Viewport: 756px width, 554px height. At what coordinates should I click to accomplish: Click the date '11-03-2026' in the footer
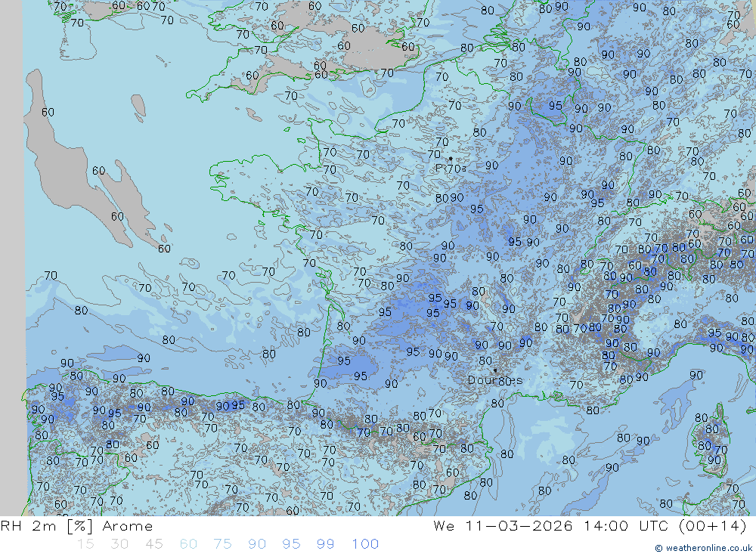519,525
